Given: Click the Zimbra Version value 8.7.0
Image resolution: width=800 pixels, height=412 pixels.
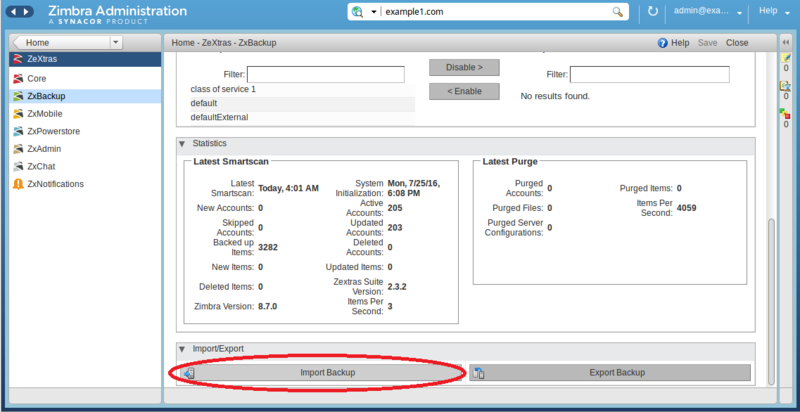Looking at the screenshot, I should click(x=268, y=306).
